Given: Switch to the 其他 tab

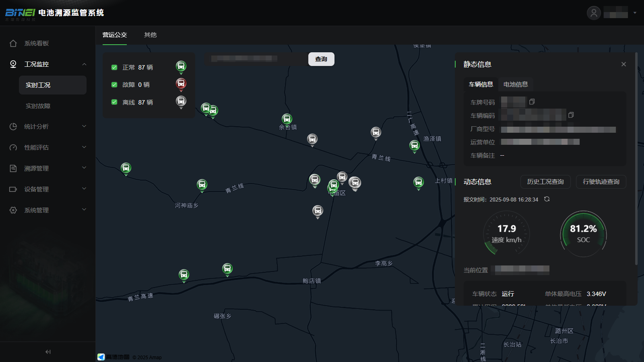Looking at the screenshot, I should 150,35.
